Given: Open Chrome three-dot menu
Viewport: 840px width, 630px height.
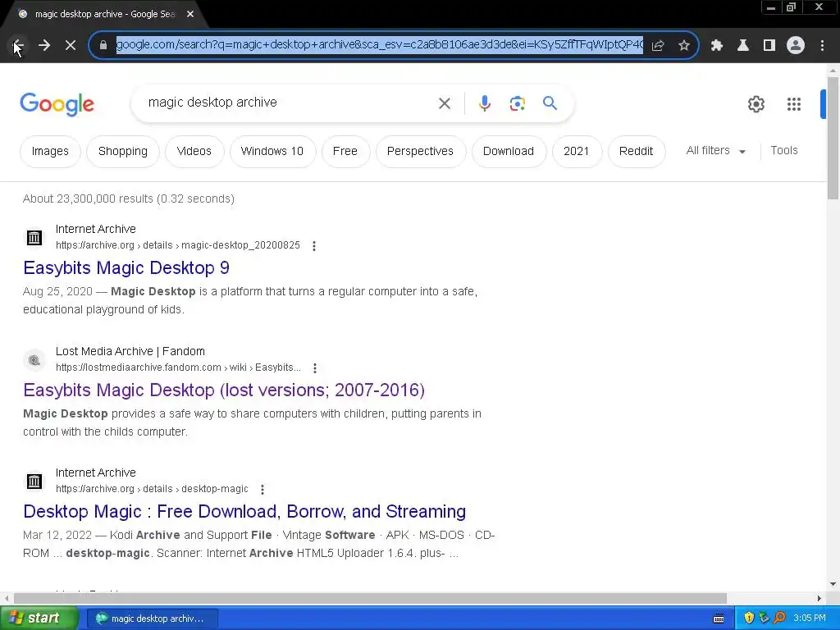Looking at the screenshot, I should 822,46.
